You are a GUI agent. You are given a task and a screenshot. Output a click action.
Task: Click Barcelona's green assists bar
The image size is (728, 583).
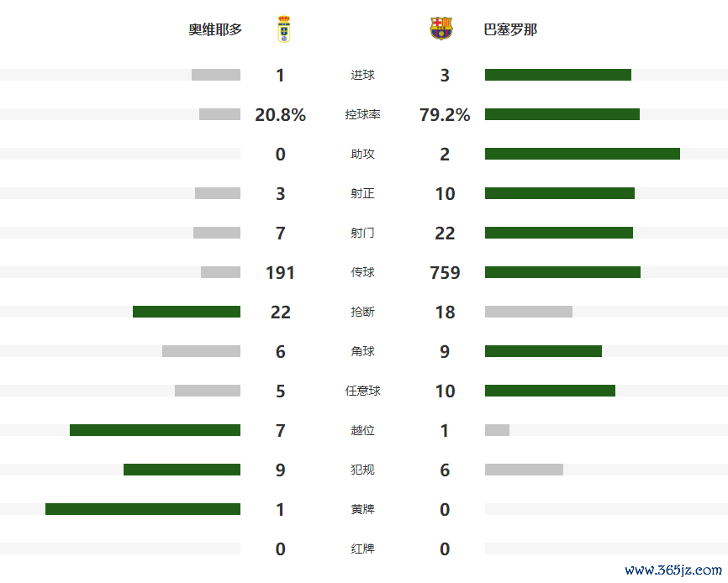point(582,154)
